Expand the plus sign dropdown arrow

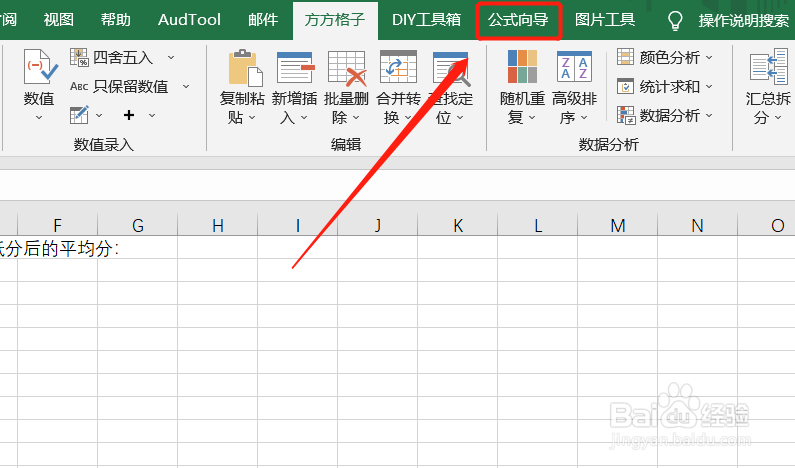(152, 116)
